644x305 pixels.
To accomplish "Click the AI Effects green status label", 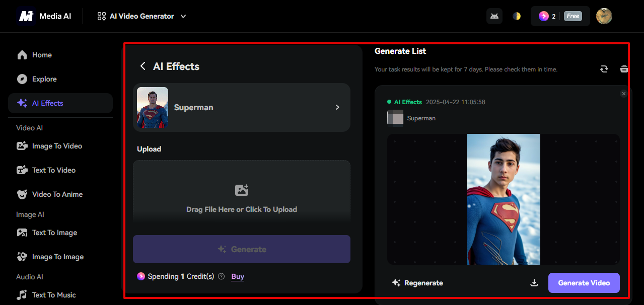I will coord(408,102).
